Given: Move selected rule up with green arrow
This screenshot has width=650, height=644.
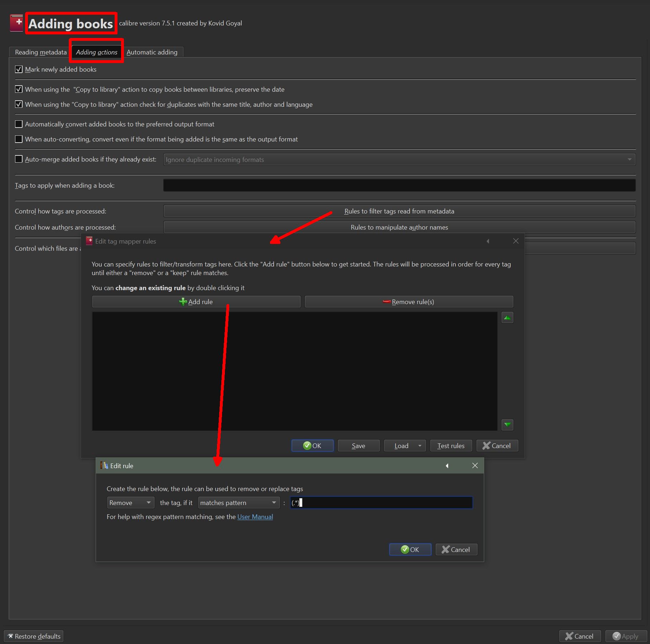Looking at the screenshot, I should point(507,317).
